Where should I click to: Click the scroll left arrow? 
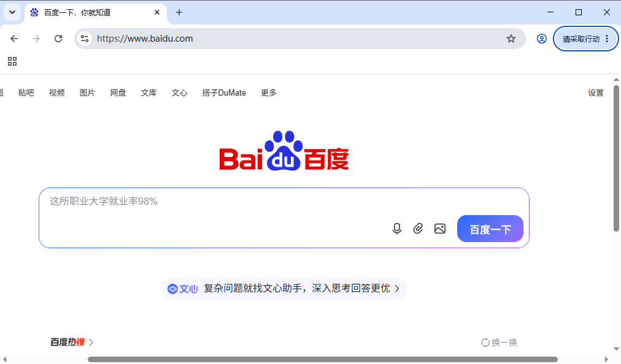tap(5, 359)
